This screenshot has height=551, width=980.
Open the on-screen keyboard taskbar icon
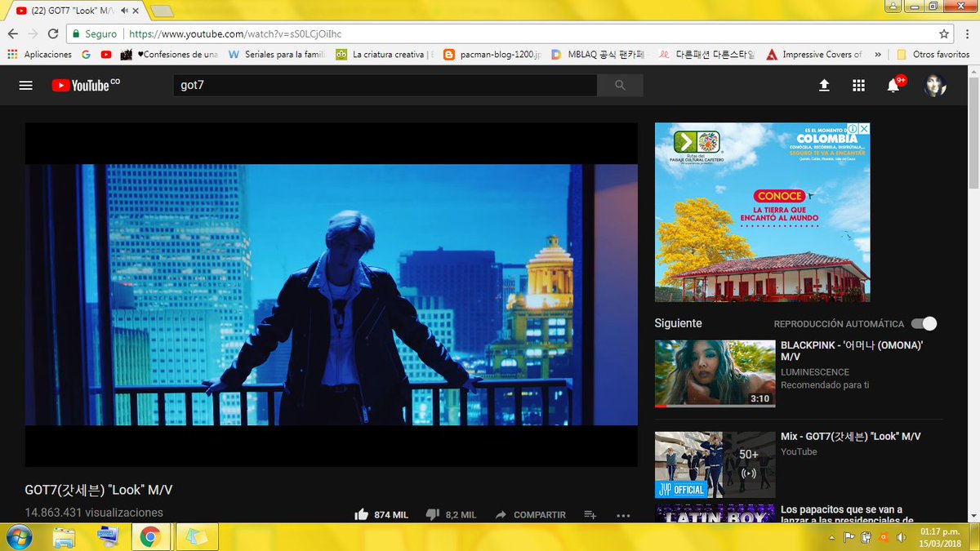pyautogui.click(x=106, y=537)
